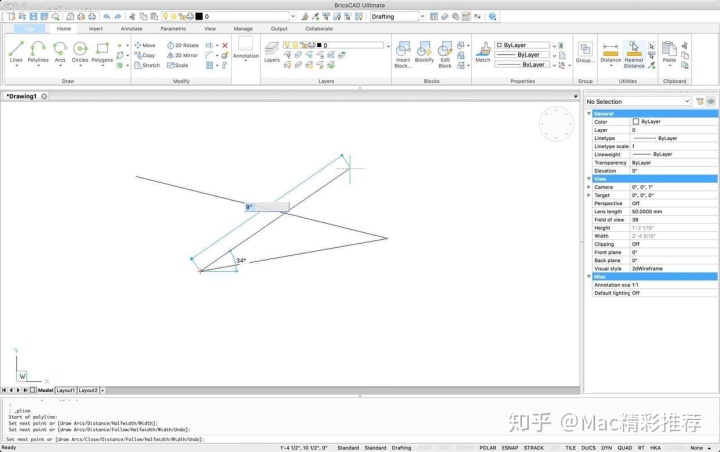Expand the Target property row
720x452 pixels.
(x=589, y=195)
